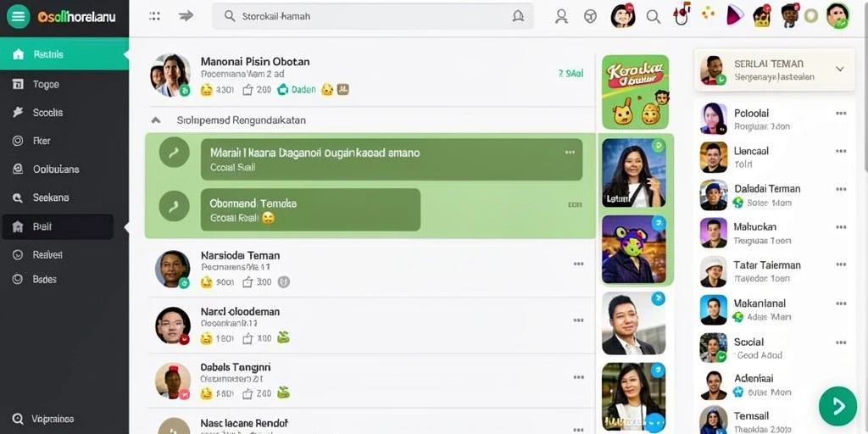Open the top-right user avatar with green badge
The image size is (868, 434).
[x=837, y=15]
